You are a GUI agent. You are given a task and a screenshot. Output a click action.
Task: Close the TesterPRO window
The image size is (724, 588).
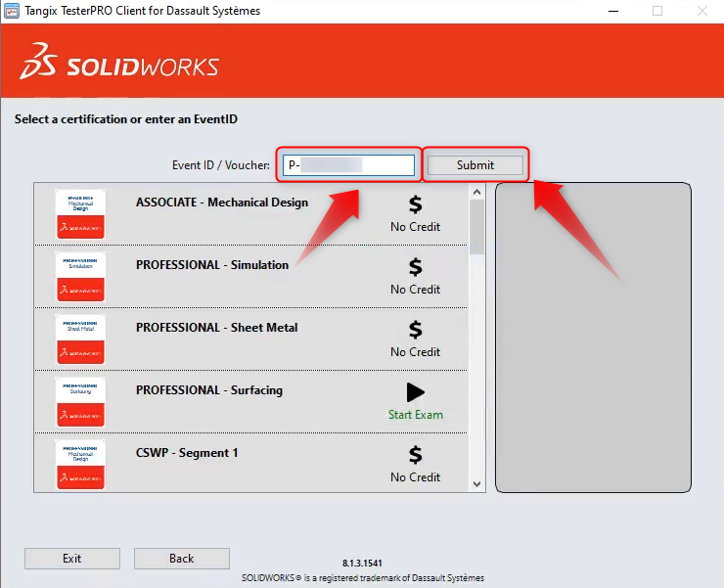(x=702, y=11)
